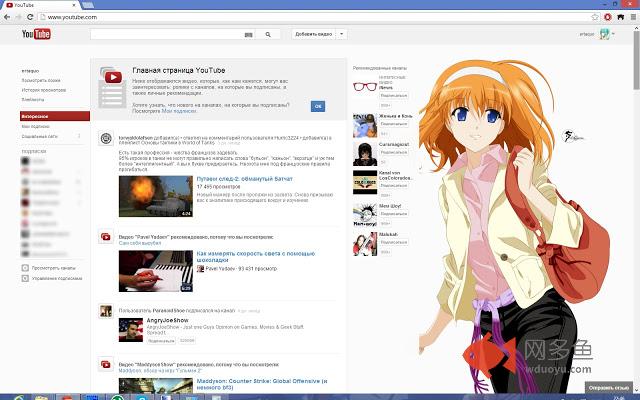Subscribe to the glasses channel via Подписаться
This screenshot has height=400, width=640.
point(394,96)
